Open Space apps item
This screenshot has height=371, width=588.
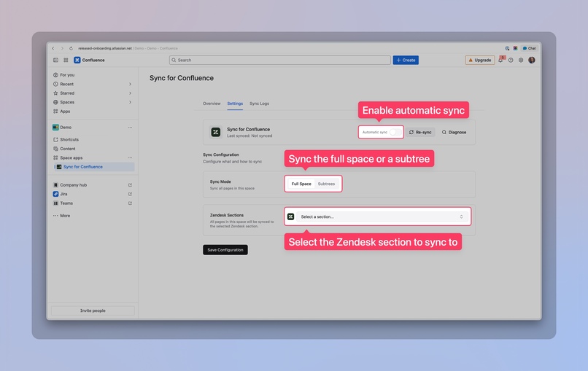71,157
